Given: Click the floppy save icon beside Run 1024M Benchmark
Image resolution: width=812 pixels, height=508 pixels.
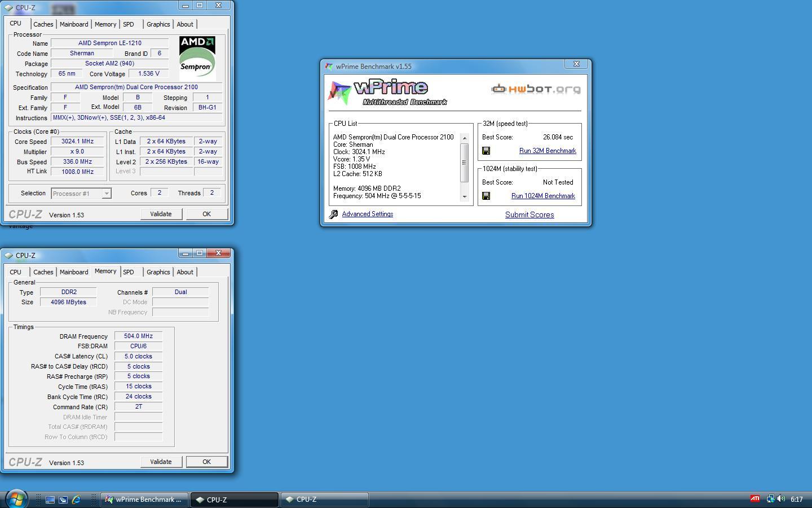Looking at the screenshot, I should pos(486,196).
